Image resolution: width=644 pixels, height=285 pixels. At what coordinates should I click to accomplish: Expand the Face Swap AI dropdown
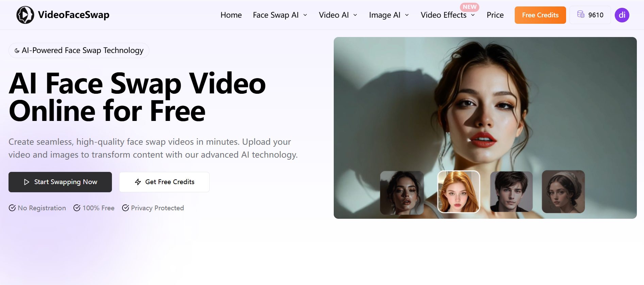[x=280, y=15]
